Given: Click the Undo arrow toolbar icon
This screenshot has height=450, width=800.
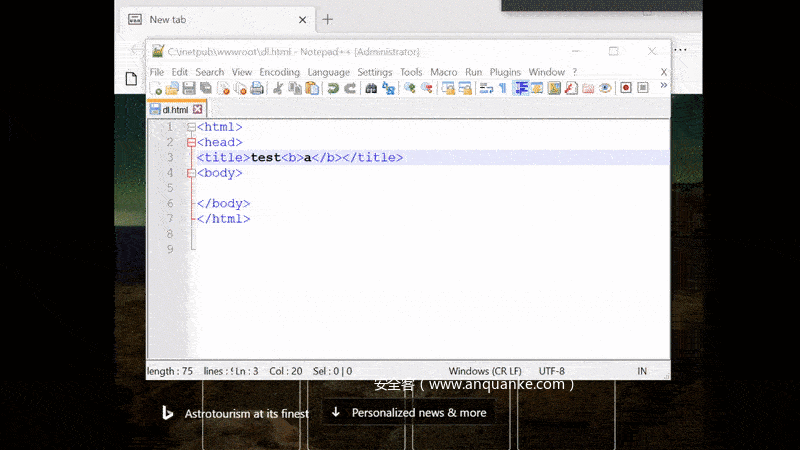Looking at the screenshot, I should click(x=333, y=89).
